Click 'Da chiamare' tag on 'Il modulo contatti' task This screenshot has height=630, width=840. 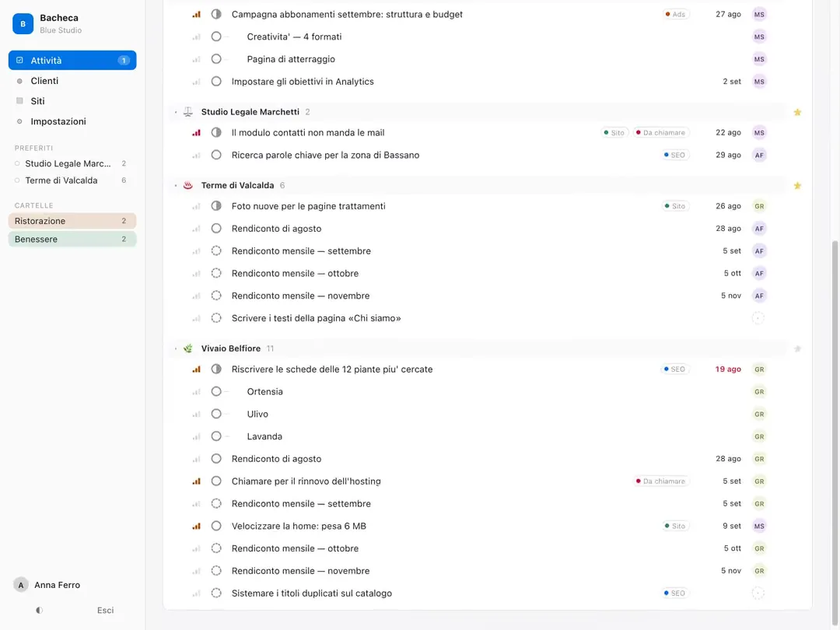[661, 133]
